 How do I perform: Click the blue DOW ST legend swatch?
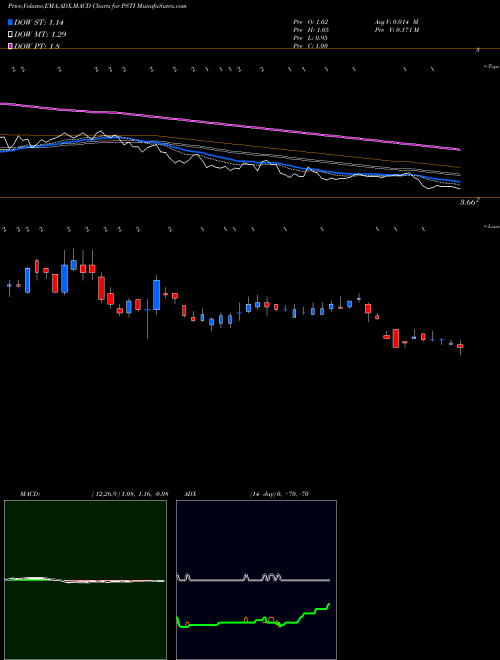coord(10,22)
